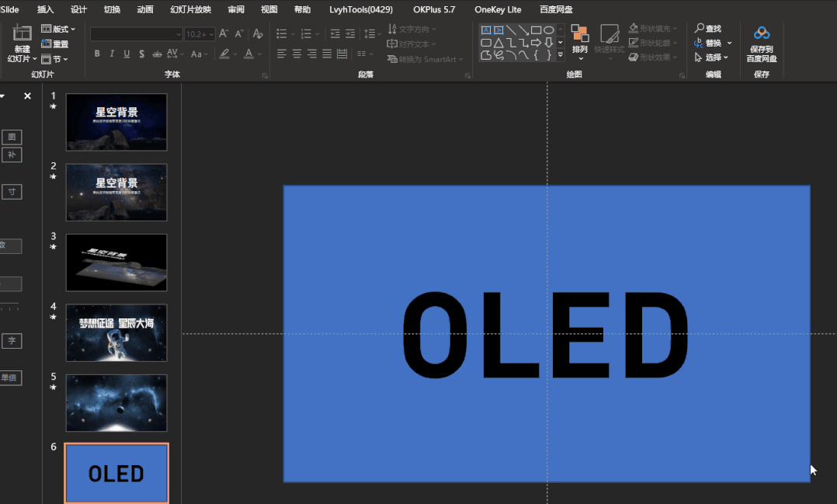Click the clear formatting icon
This screenshot has width=837, height=504.
[258, 33]
